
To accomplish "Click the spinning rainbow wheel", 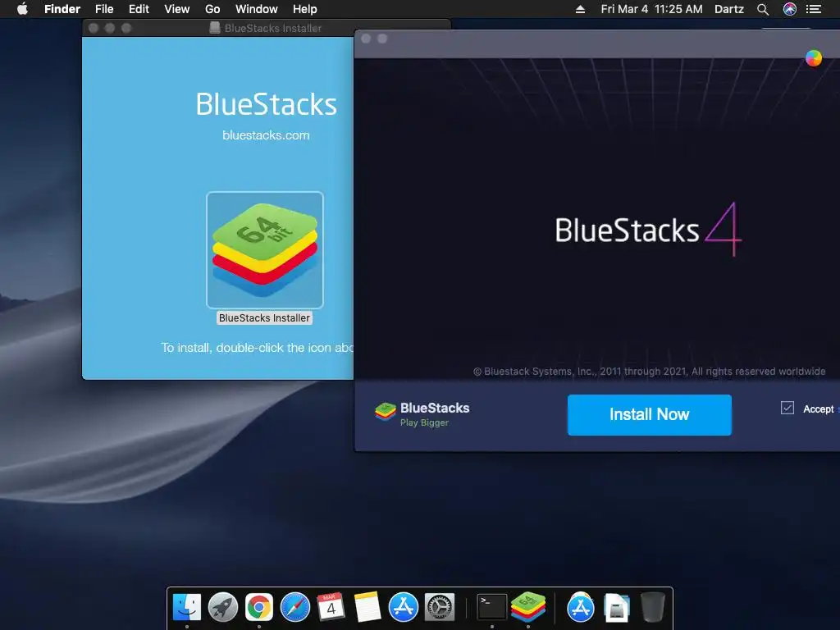I will (x=813, y=58).
